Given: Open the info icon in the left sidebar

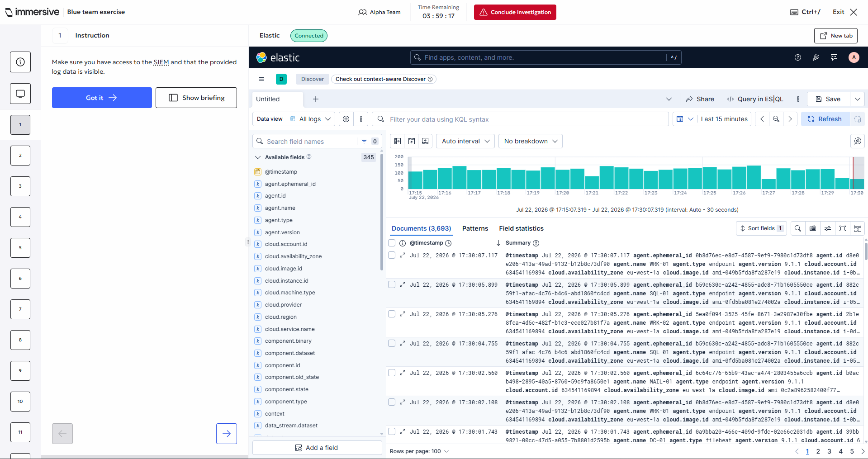Looking at the screenshot, I should (x=20, y=62).
